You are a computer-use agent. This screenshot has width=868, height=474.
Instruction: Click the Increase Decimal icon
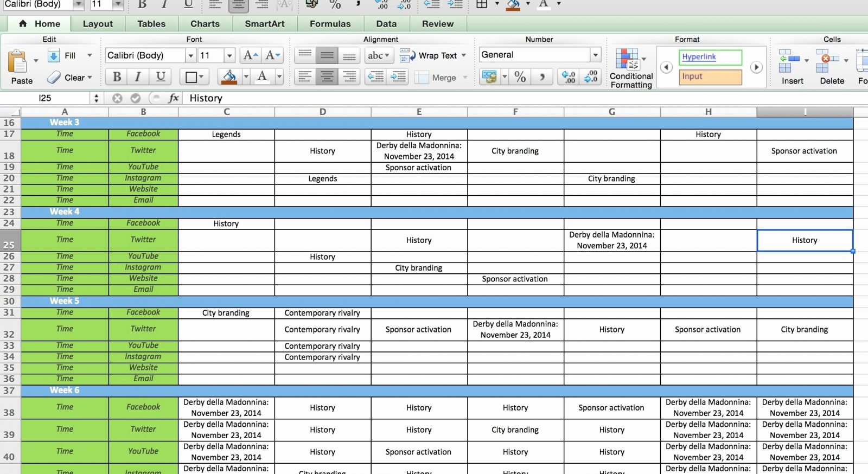pos(569,77)
